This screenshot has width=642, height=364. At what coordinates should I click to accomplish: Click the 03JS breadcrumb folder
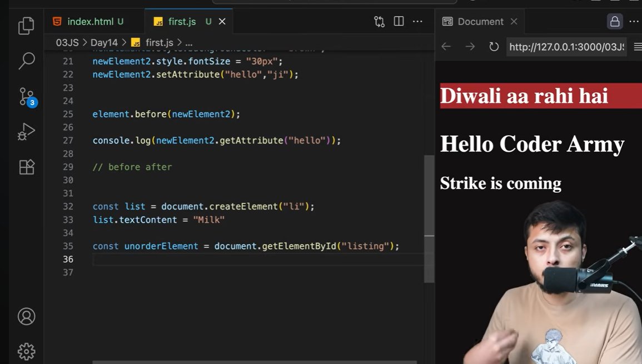pos(67,43)
